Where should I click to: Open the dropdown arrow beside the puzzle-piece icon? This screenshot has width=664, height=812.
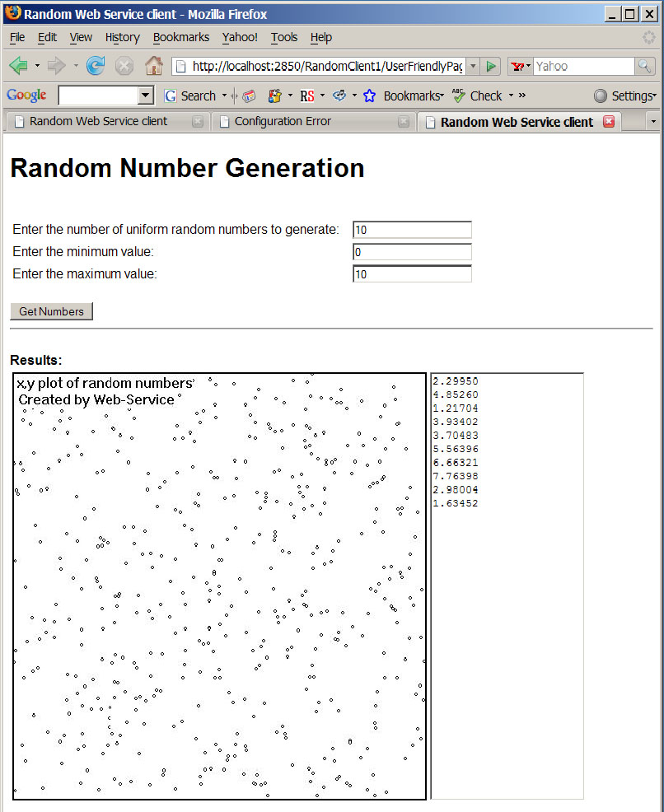click(290, 96)
